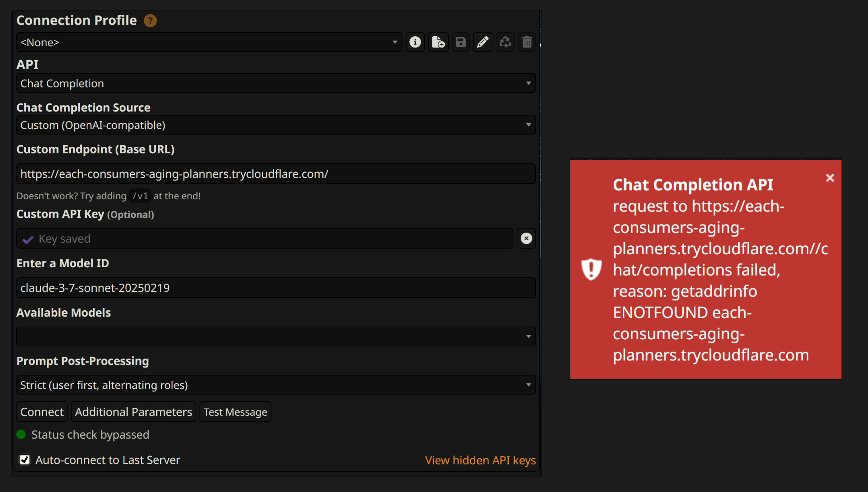
Task: Create a new connection profile icon
Action: (x=438, y=42)
